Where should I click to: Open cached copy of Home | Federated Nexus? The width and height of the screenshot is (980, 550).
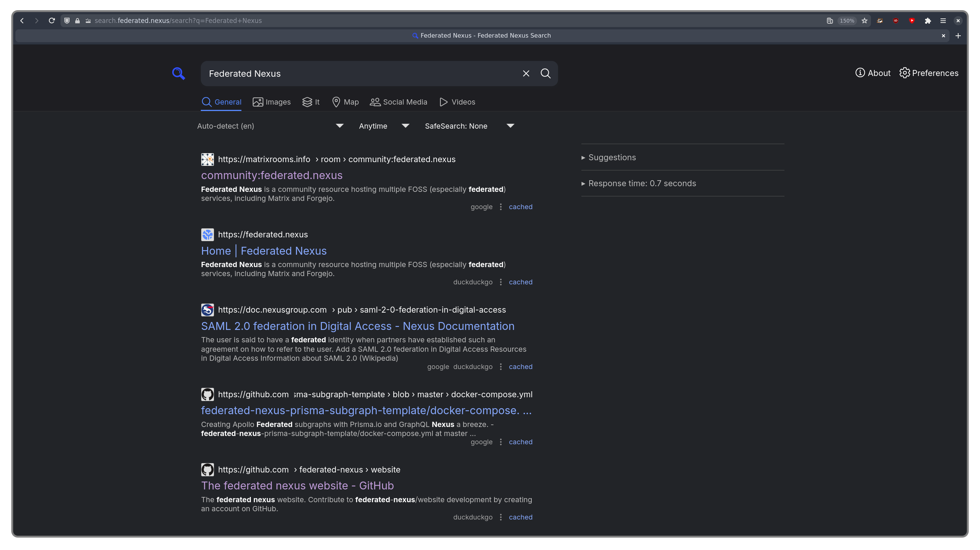point(521,282)
